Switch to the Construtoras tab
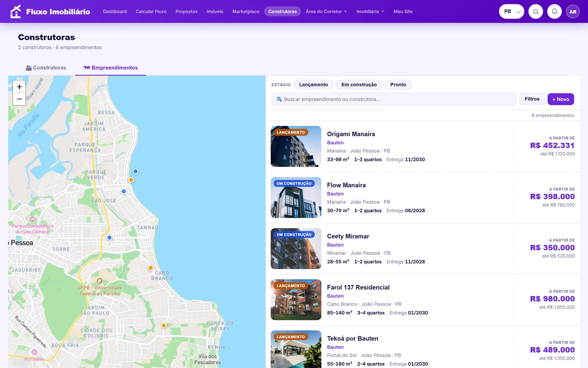The image size is (588, 368). click(46, 68)
